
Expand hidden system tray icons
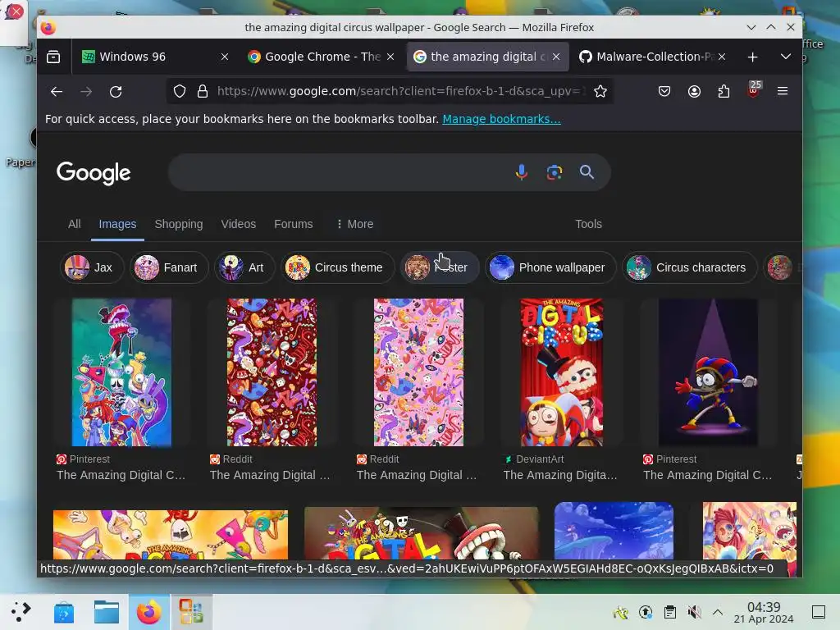coord(718,612)
